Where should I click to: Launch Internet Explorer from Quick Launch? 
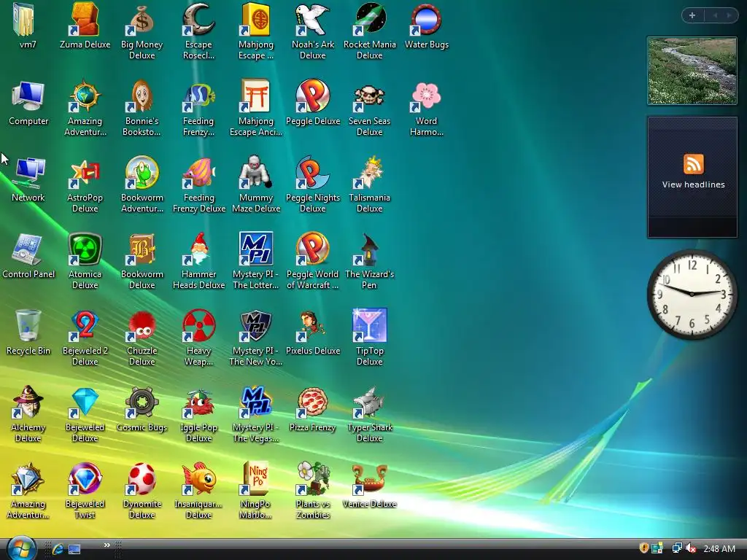58,549
